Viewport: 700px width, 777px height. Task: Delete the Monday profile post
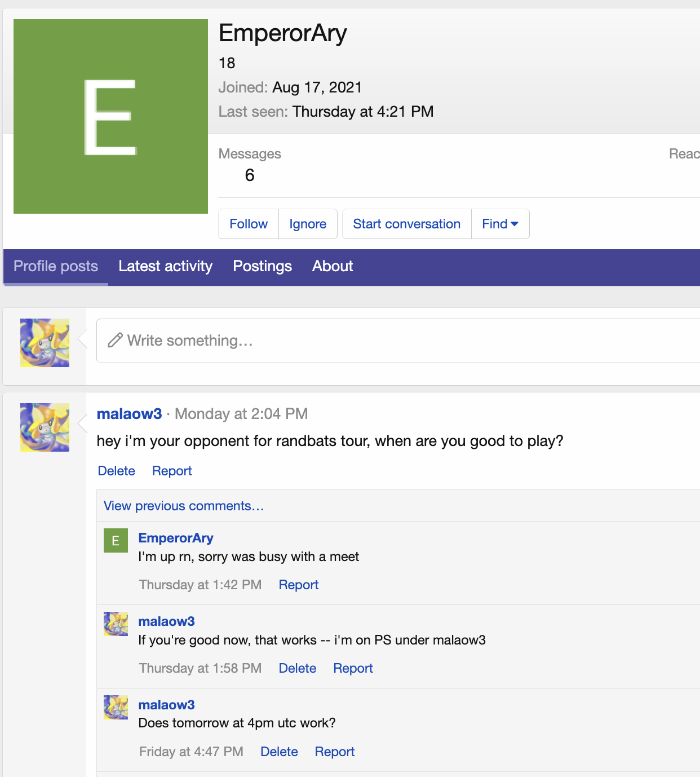[x=117, y=471]
